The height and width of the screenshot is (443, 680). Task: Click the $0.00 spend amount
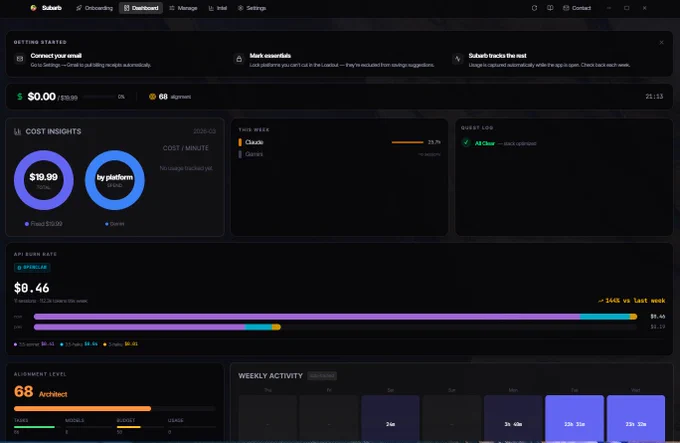tap(42, 96)
